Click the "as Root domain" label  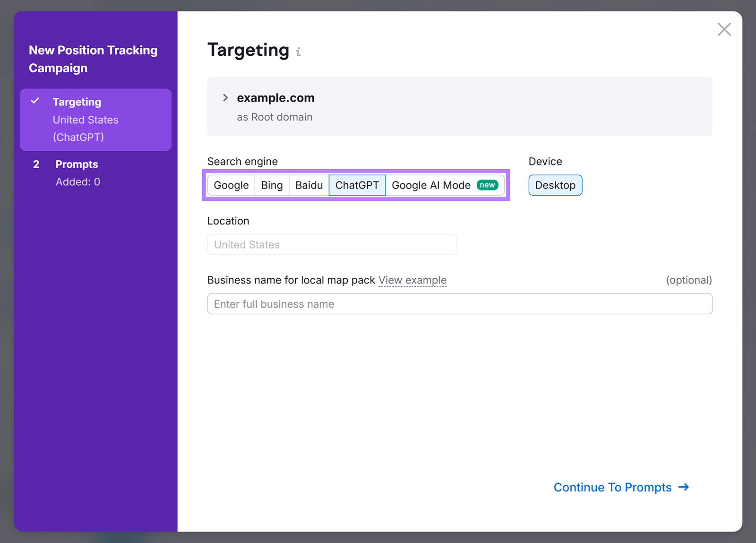[x=275, y=117]
